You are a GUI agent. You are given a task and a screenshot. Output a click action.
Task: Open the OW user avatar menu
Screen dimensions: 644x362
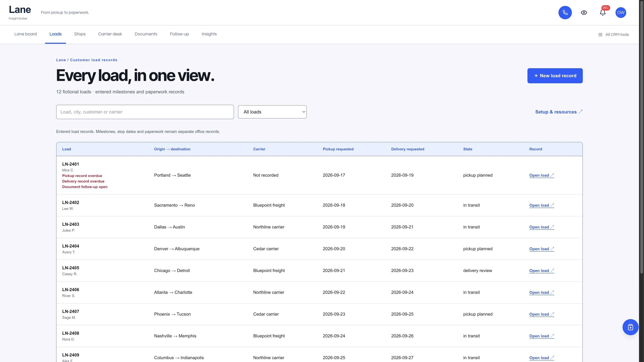(621, 13)
